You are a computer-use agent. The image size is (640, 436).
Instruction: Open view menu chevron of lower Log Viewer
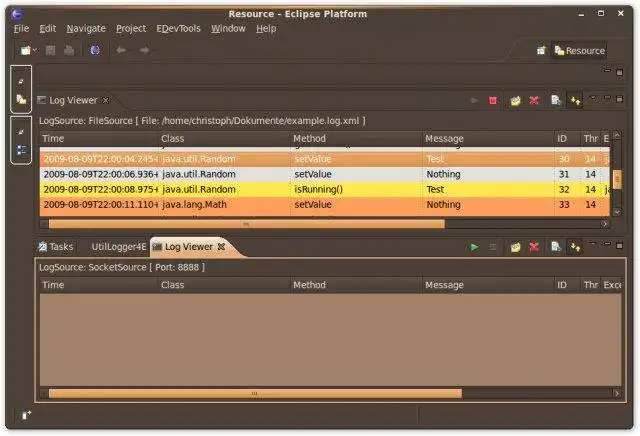(593, 244)
